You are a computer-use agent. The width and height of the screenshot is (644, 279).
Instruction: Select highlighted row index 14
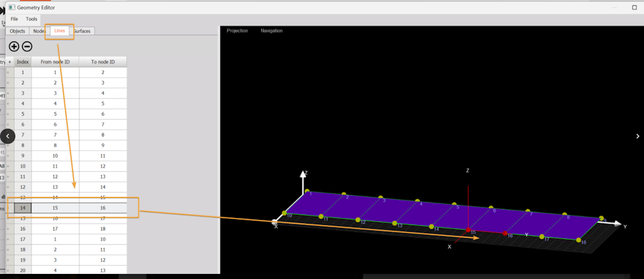(x=23, y=208)
